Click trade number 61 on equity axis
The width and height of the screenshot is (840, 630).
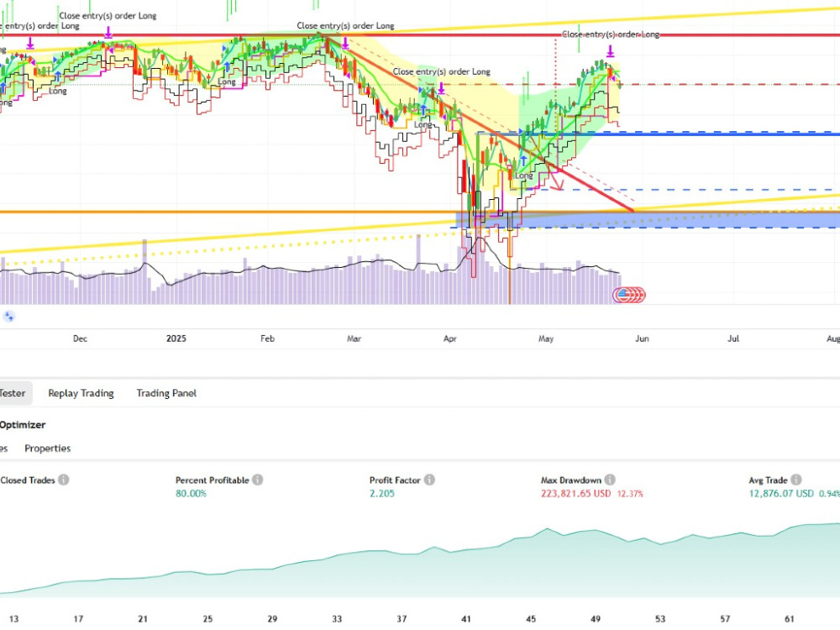tap(789, 619)
